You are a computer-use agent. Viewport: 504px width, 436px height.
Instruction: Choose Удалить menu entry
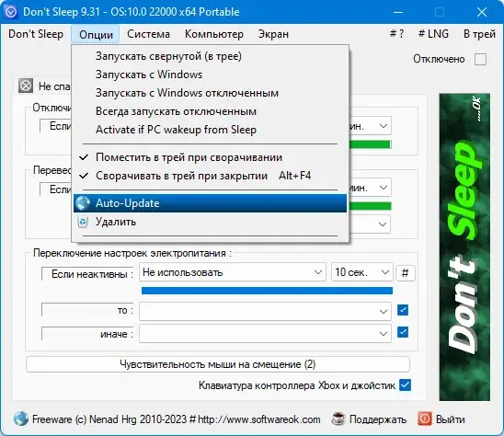point(211,222)
